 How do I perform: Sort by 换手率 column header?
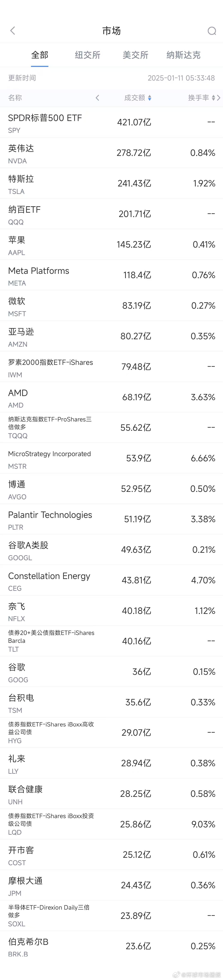pos(199,98)
